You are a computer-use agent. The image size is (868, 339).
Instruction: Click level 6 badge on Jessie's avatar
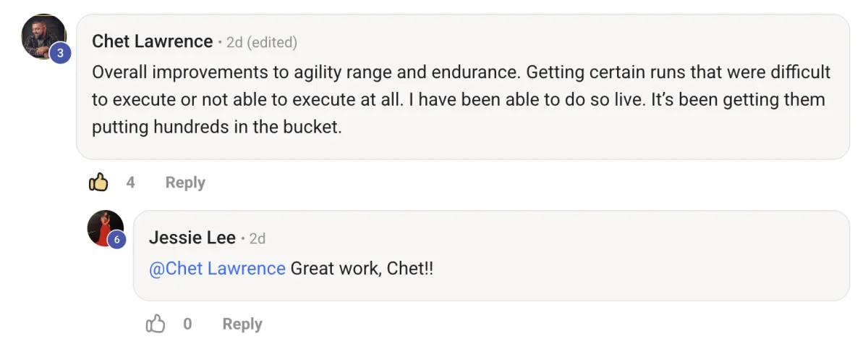pyautogui.click(x=116, y=240)
